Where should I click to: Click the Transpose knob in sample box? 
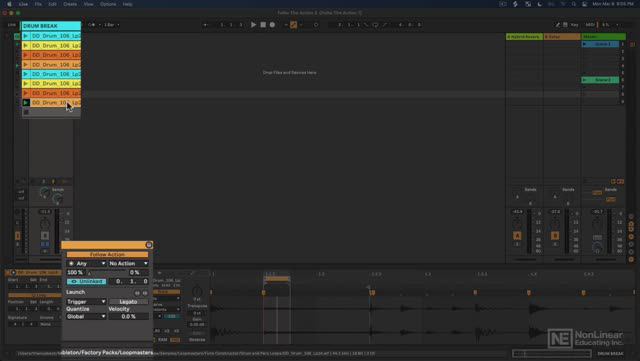click(197, 292)
